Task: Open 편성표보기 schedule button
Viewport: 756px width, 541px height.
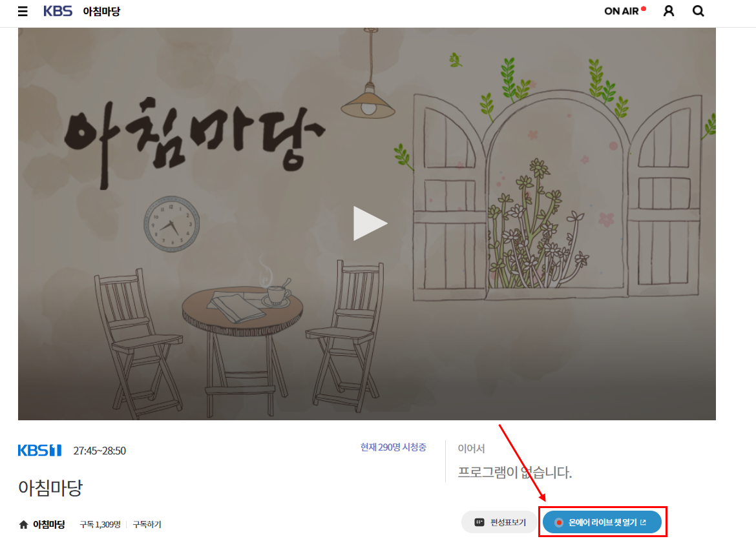Action: [x=500, y=522]
